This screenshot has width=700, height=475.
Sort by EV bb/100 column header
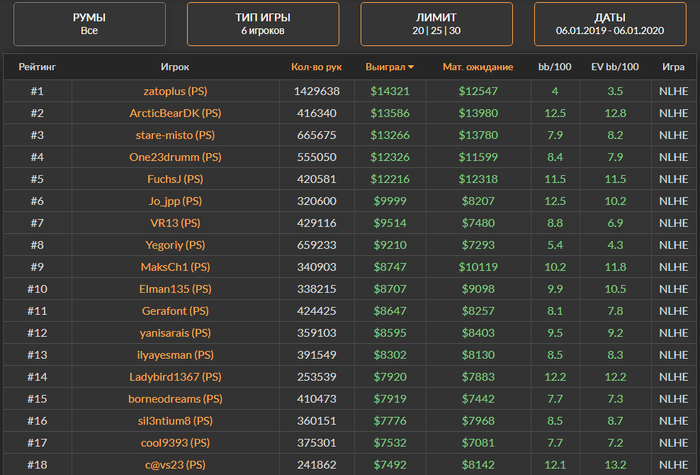tap(615, 67)
